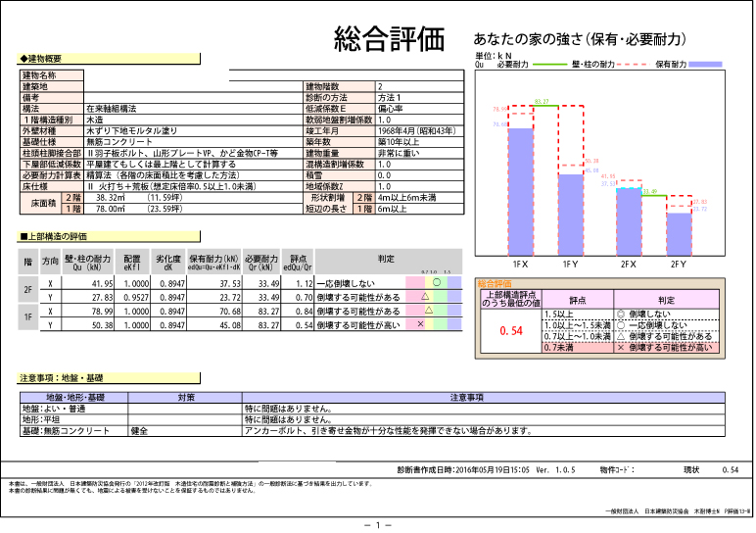
Task: Select the 2FY bar in the chart
Action: (x=680, y=234)
